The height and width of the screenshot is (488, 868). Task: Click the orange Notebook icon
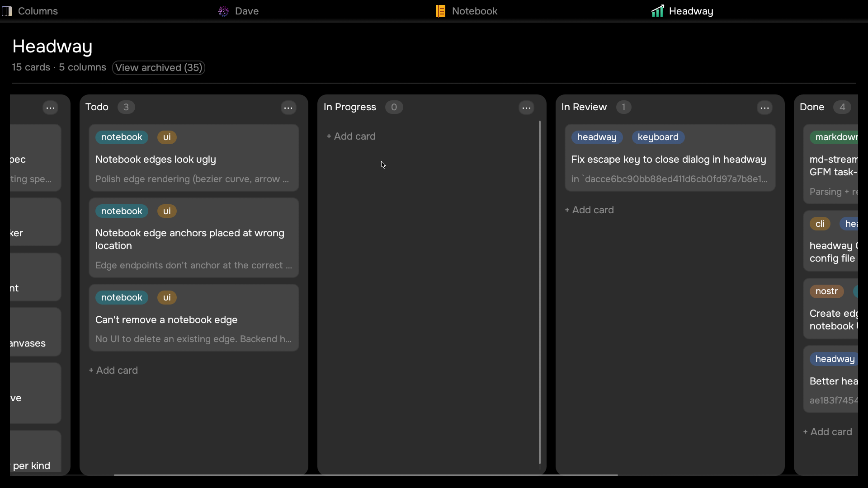point(441,11)
